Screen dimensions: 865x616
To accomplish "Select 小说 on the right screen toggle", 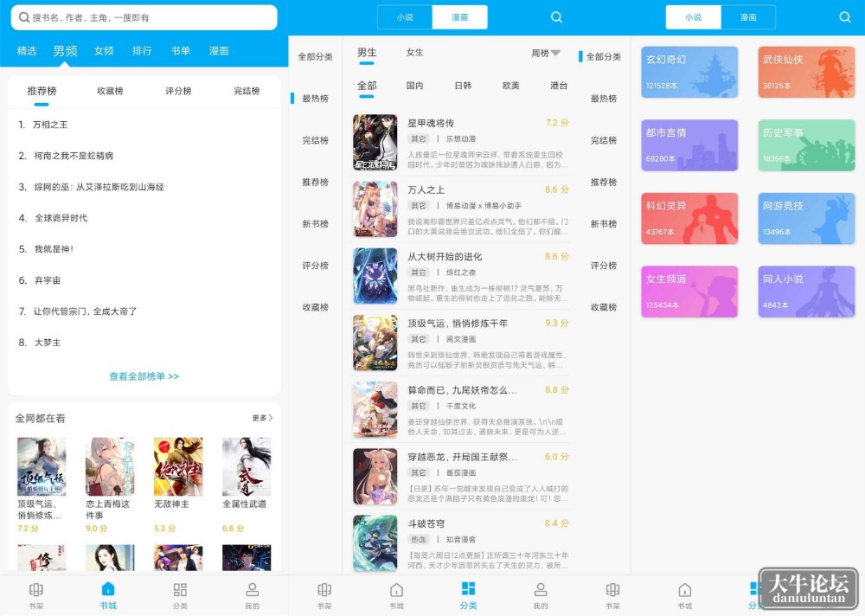I will 694,17.
